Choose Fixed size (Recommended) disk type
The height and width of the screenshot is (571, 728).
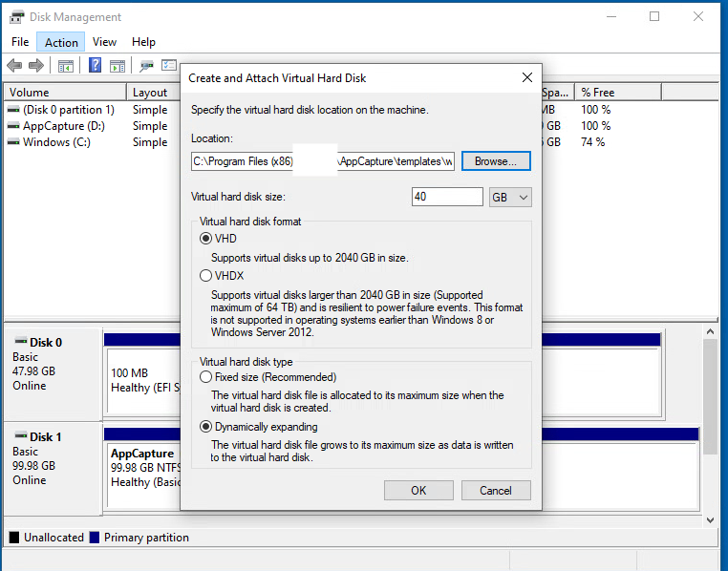click(x=205, y=377)
